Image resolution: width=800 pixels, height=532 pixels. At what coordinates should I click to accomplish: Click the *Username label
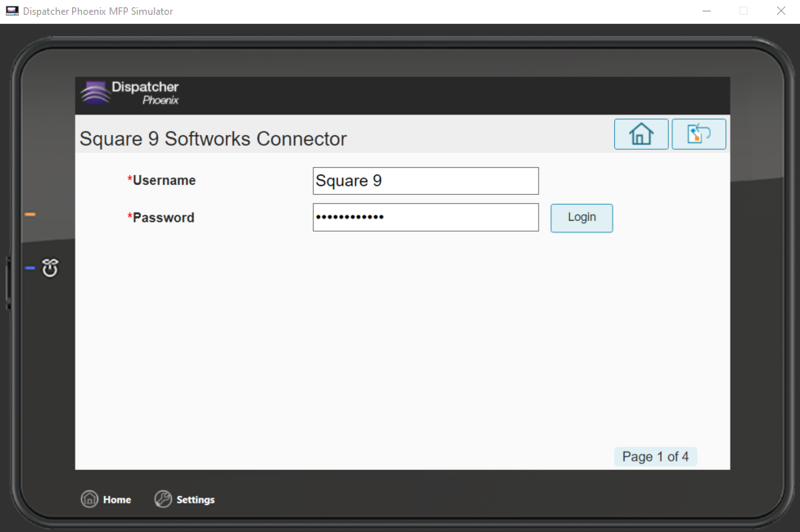pyautogui.click(x=161, y=180)
